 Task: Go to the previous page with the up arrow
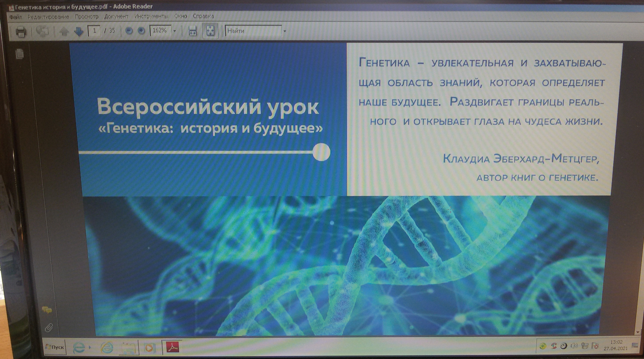[64, 31]
